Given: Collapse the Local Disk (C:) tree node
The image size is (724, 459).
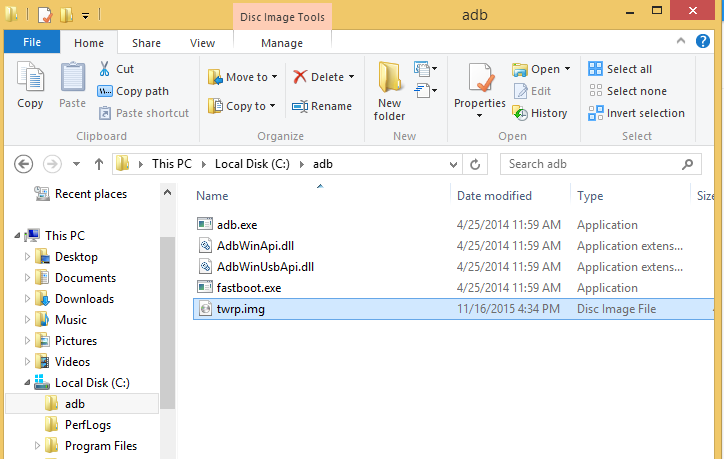Looking at the screenshot, I should tap(27, 383).
